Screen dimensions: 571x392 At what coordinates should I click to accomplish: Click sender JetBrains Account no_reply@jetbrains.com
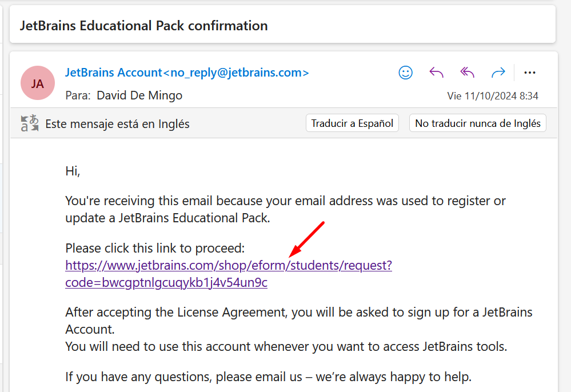(187, 73)
